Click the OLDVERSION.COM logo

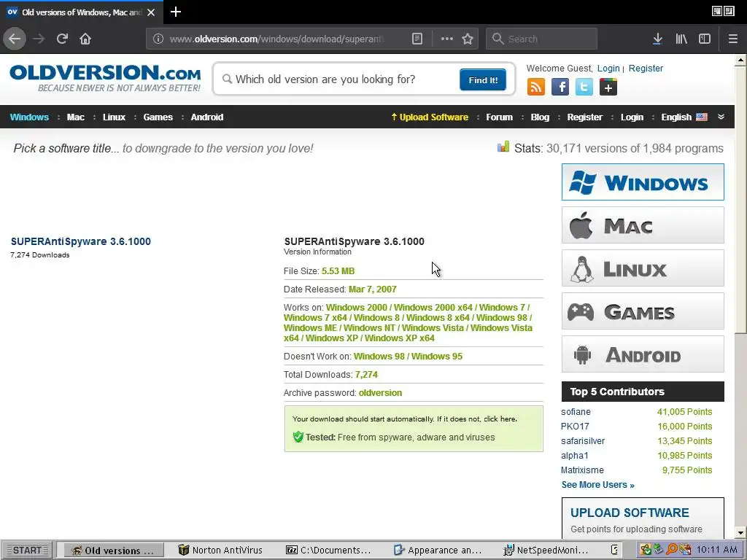pyautogui.click(x=105, y=78)
